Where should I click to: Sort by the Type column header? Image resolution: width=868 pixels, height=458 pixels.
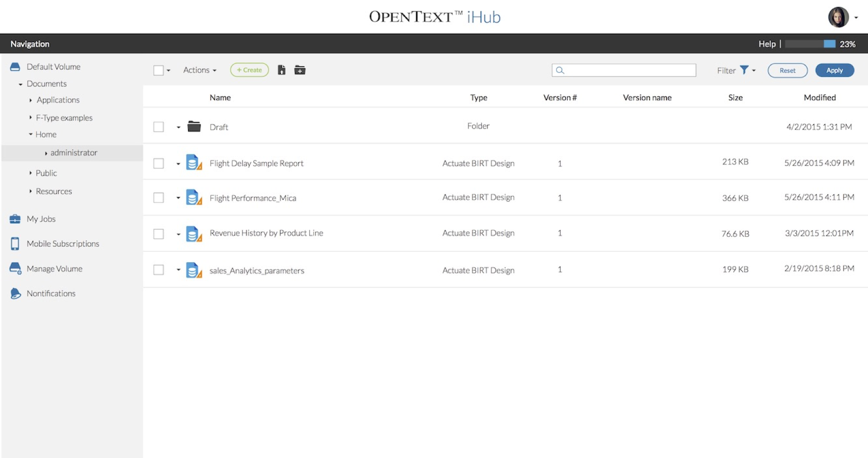pyautogui.click(x=478, y=98)
